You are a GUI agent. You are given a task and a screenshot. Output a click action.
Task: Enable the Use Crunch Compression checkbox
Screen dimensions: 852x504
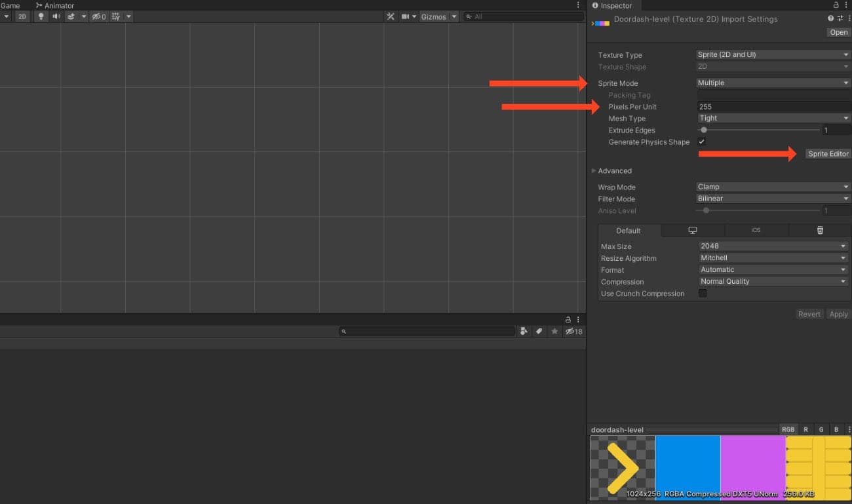click(703, 294)
